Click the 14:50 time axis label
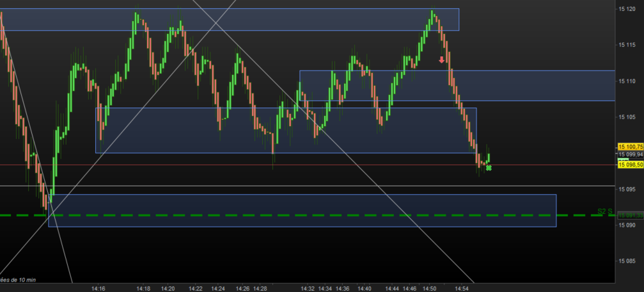 pos(430,289)
